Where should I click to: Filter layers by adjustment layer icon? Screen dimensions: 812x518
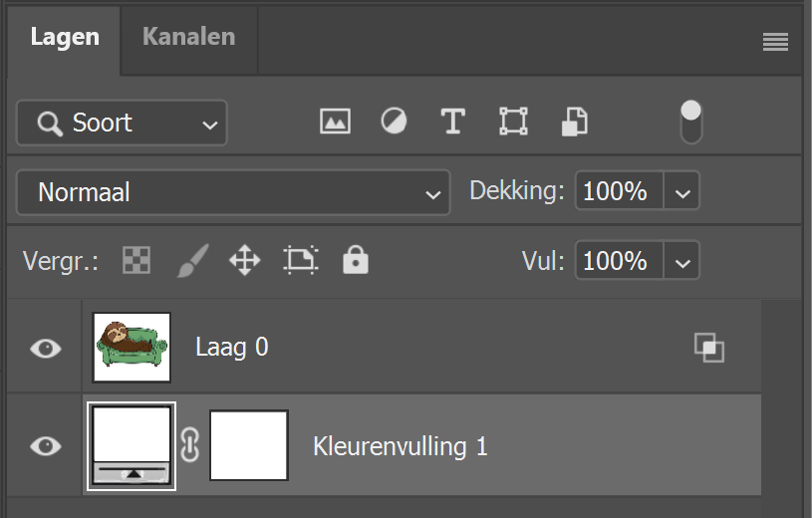click(395, 123)
